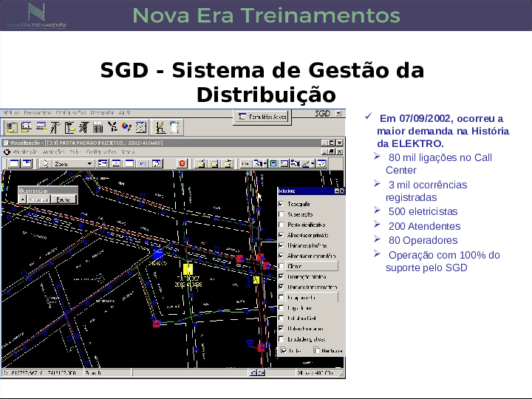532x399 pixels.
Task: Click the Formulários Ativos button
Action: (x=262, y=117)
